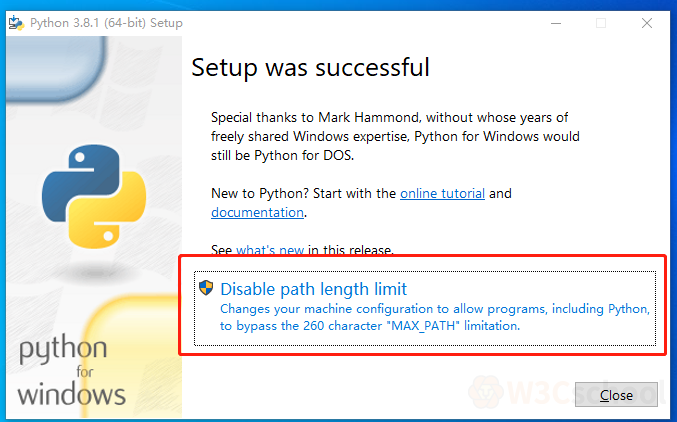Image resolution: width=677 pixels, height=422 pixels.
Task: Open the online tutorial link
Action: click(x=442, y=193)
